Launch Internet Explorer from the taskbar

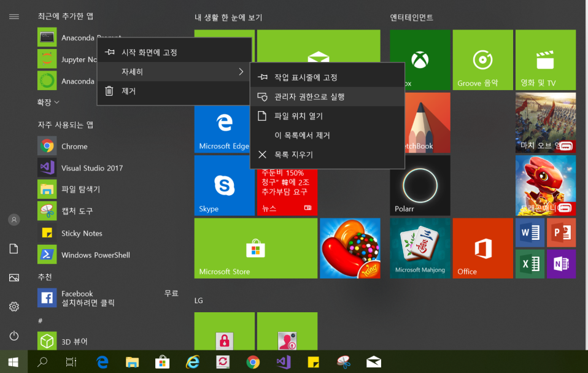193,362
